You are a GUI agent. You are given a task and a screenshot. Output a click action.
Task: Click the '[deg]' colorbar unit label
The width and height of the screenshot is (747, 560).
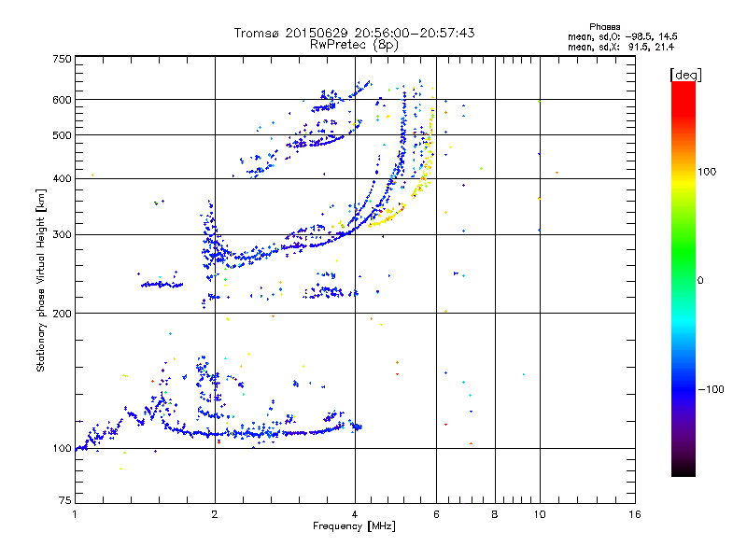(x=685, y=75)
